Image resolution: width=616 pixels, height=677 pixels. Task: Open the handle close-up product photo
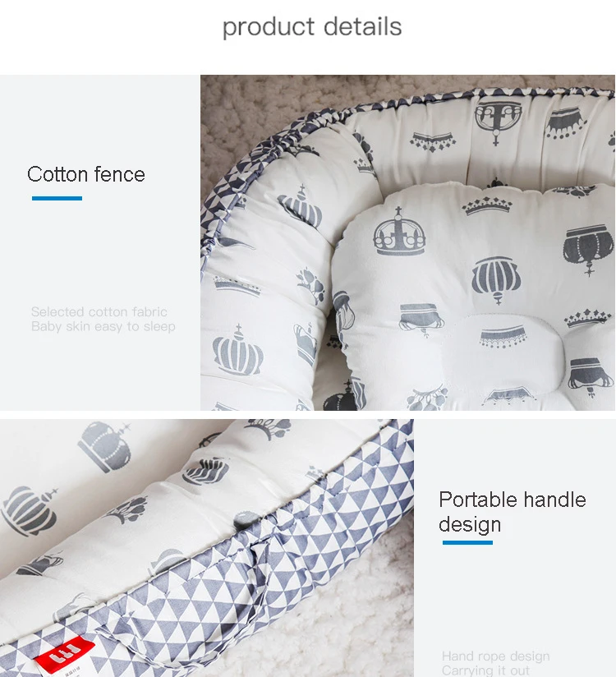click(x=207, y=548)
